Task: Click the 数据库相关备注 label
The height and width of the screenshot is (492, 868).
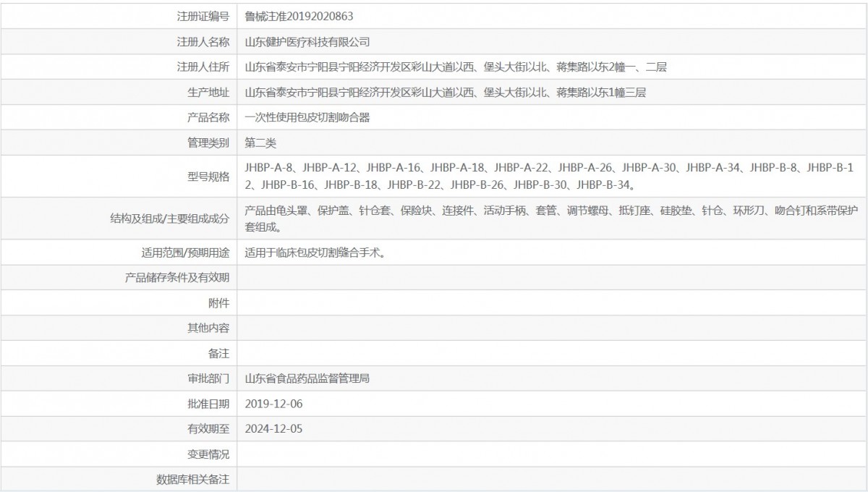Action: tap(193, 479)
